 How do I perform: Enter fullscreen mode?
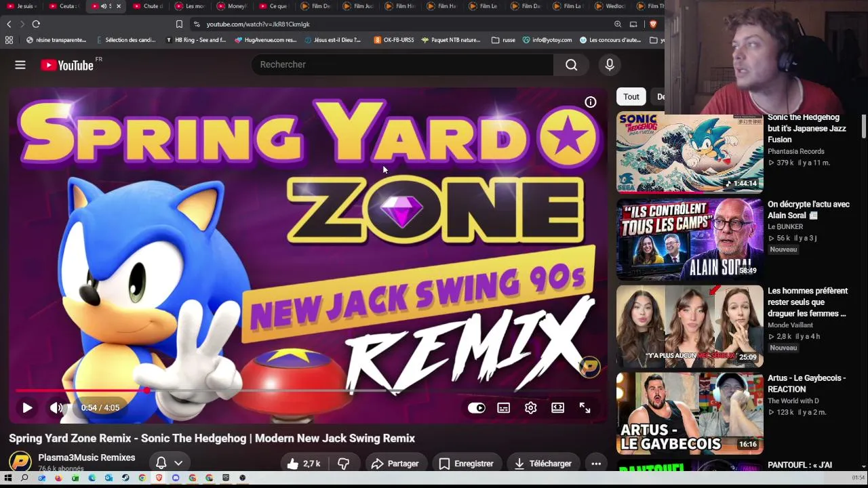[585, 408]
